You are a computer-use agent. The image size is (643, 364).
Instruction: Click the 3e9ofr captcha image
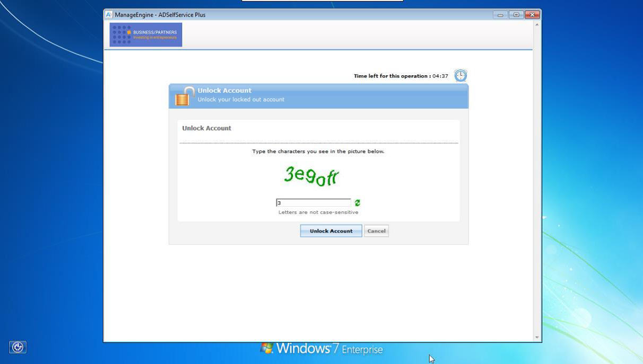pos(311,176)
